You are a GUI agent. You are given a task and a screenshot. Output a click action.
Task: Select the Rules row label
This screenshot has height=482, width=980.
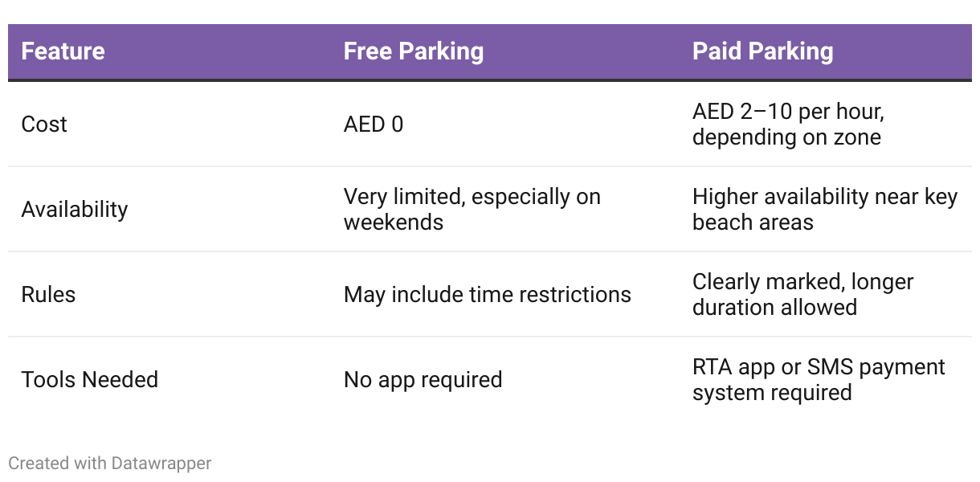click(x=48, y=295)
